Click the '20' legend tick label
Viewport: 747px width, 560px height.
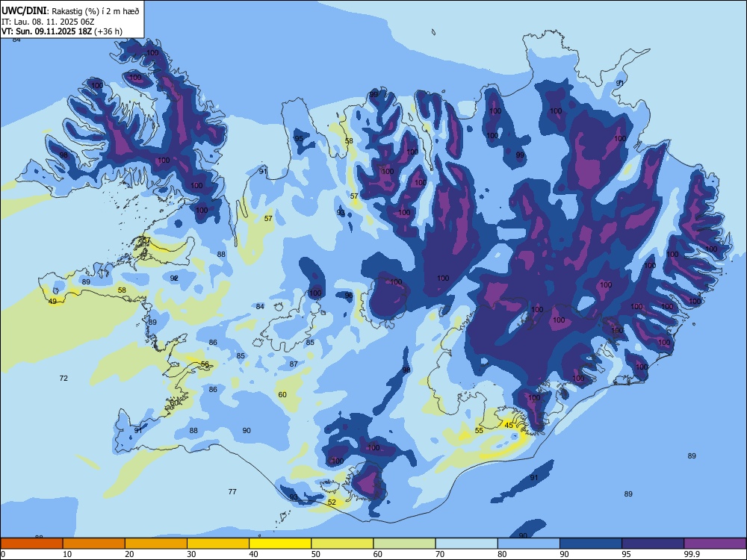pos(129,554)
